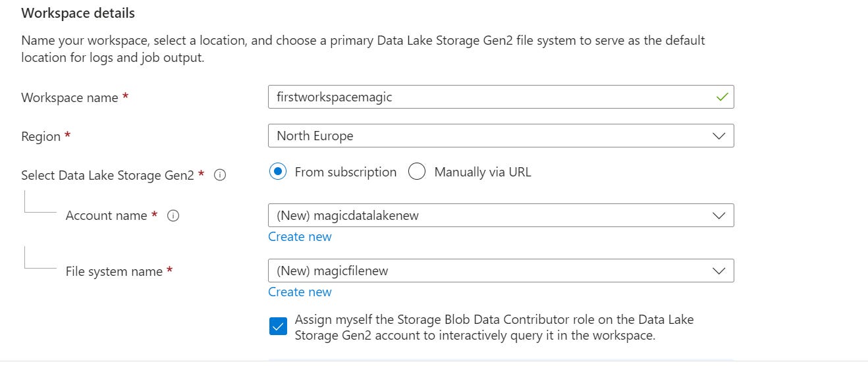The width and height of the screenshot is (868, 366).
Task: Click the File system name label
Action: pyautogui.click(x=114, y=271)
